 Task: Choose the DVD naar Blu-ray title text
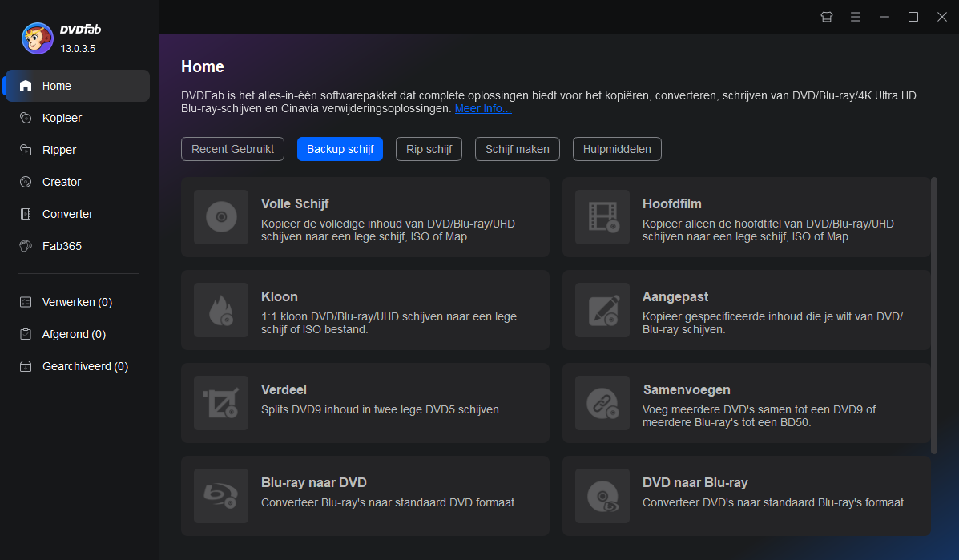point(695,482)
